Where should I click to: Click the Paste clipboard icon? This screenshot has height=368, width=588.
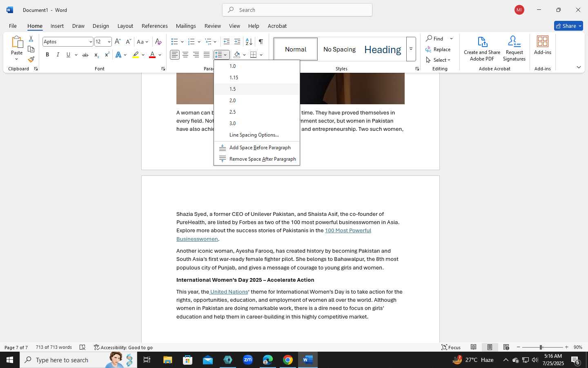tap(17, 42)
